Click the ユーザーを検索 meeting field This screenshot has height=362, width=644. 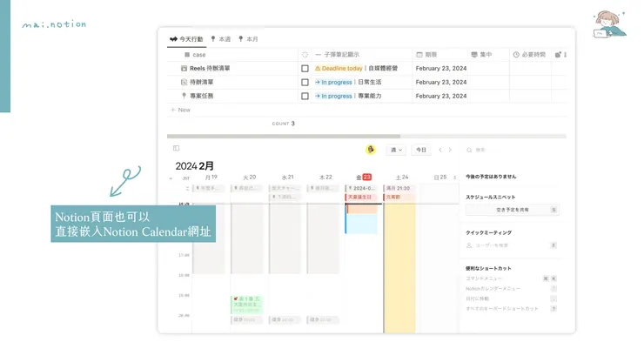coord(512,245)
